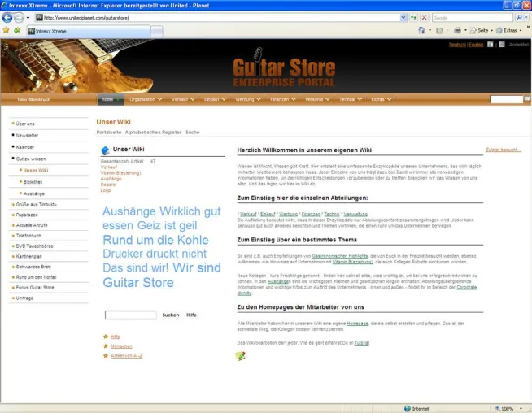
Task: Open a new blank browser tab
Action: tap(157, 31)
